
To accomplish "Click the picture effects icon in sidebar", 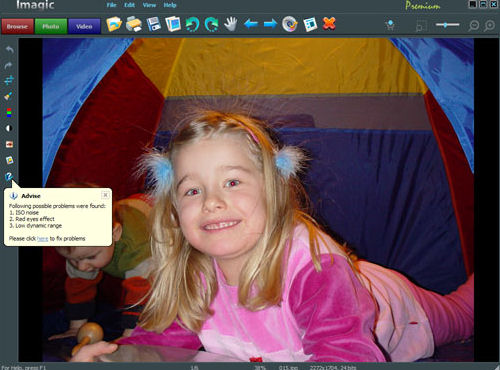I will (9, 160).
